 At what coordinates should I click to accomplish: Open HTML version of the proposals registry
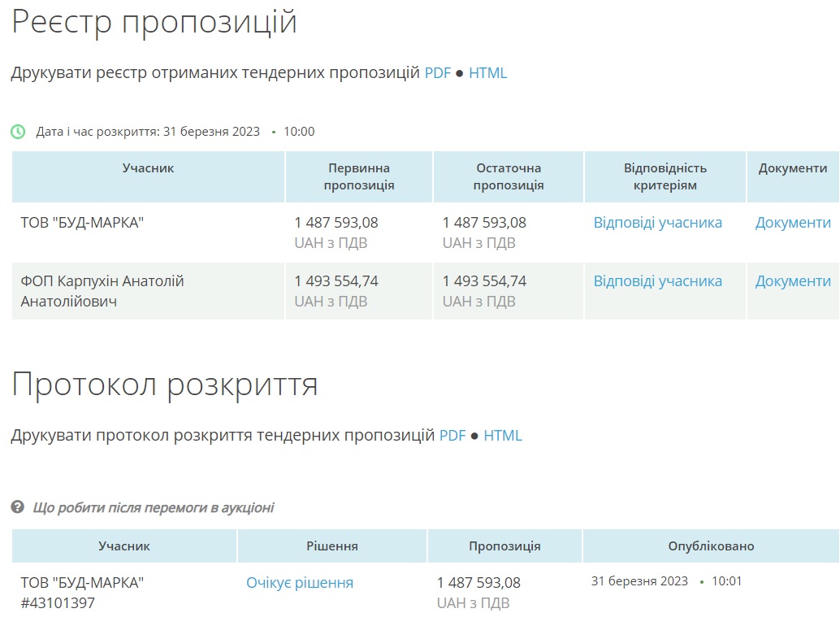click(487, 73)
